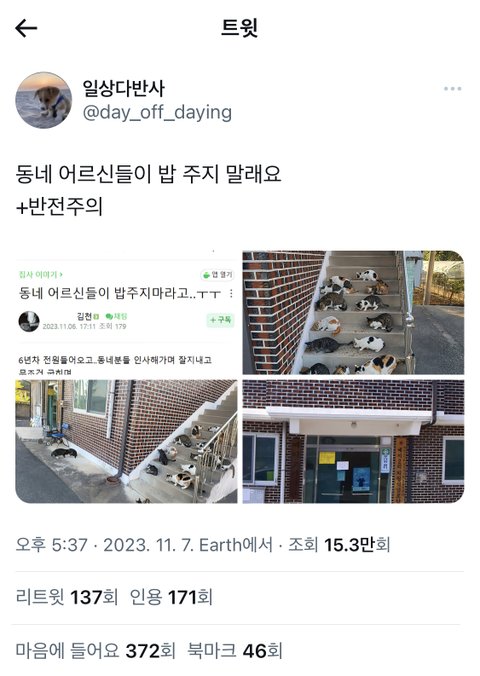Tap the 북마크 46회 count
Viewport: 480px width, 676px height.
(235, 650)
